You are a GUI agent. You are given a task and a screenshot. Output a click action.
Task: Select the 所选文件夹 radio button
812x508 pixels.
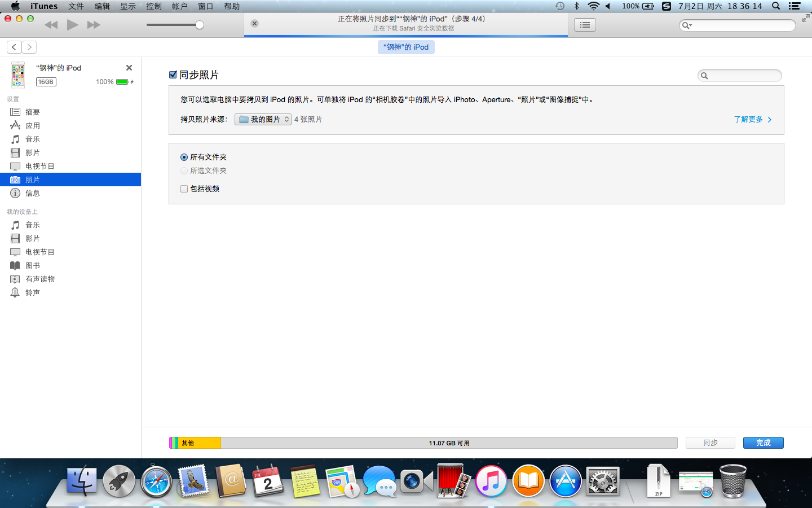click(x=184, y=170)
